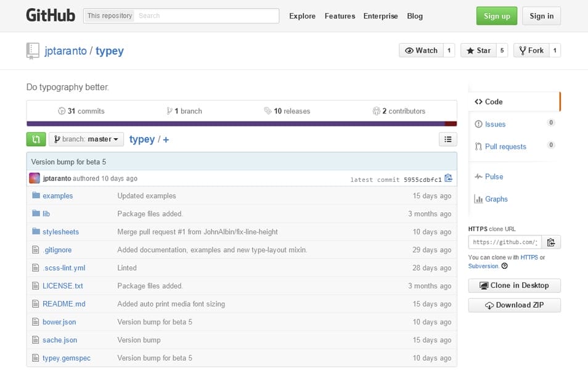588x370 pixels.
Task: Open the This repository search scope selector
Action: [109, 16]
